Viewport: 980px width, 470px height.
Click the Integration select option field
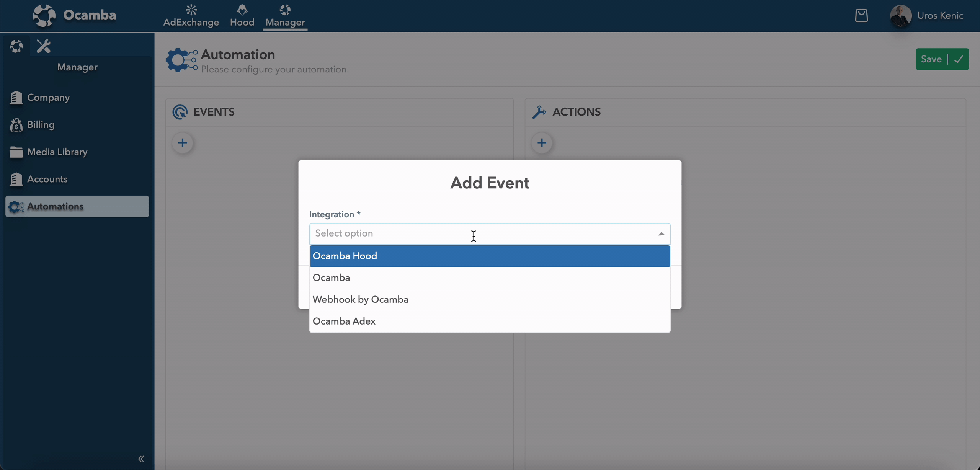(x=490, y=233)
